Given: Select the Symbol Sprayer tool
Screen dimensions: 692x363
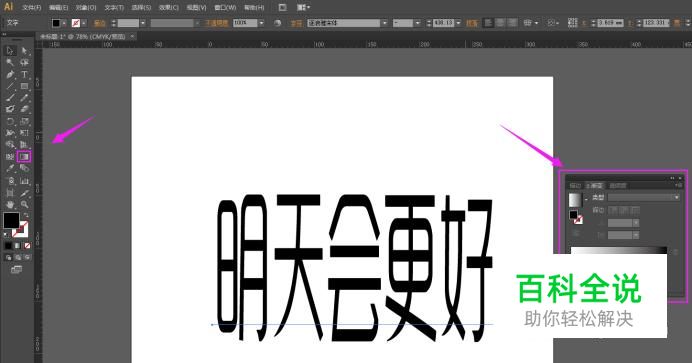Looking at the screenshot, I should (10, 181).
